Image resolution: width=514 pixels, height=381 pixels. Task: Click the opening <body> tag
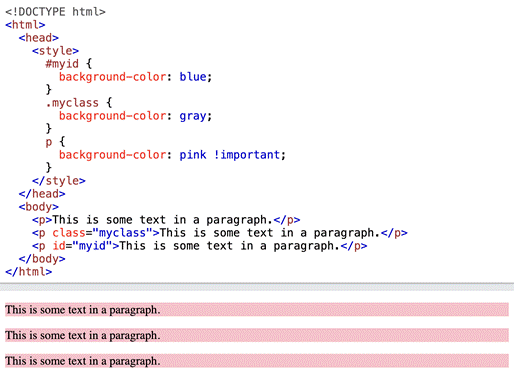tap(39, 207)
